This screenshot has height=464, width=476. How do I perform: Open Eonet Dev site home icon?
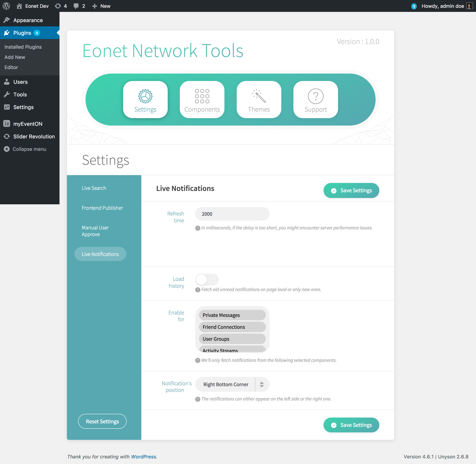click(19, 6)
